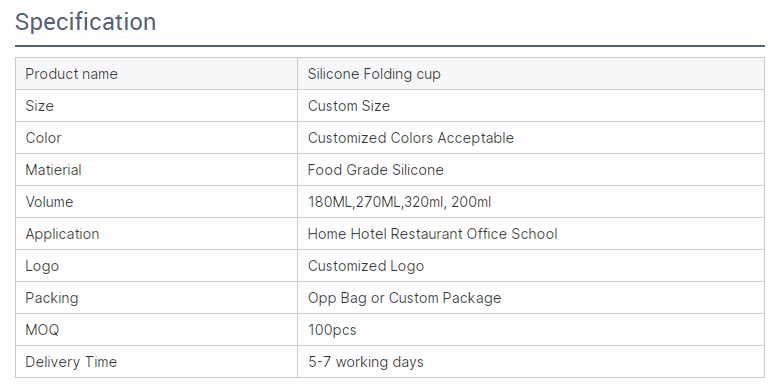Select the Matierial row label
This screenshot has width=774, height=386.
point(53,170)
